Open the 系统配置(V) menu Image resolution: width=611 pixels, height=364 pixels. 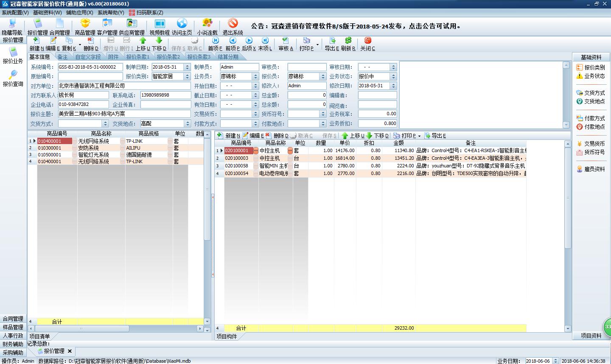[x=15, y=13]
